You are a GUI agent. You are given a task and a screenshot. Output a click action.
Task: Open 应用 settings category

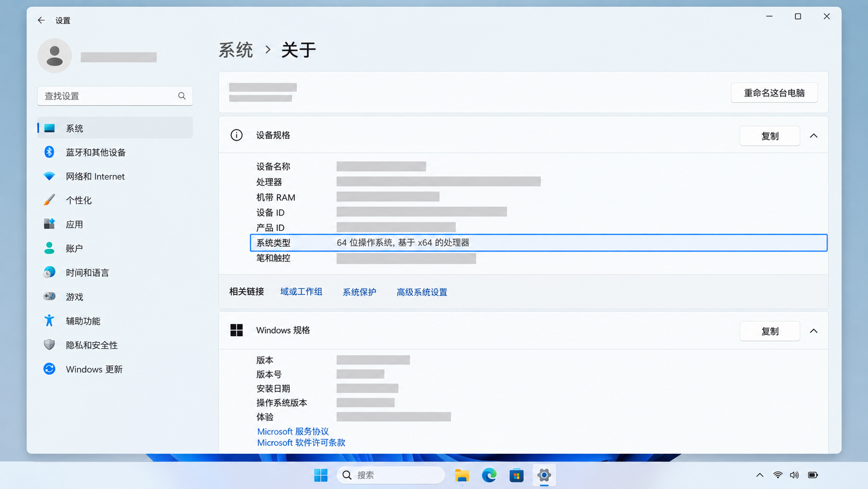tap(115, 224)
